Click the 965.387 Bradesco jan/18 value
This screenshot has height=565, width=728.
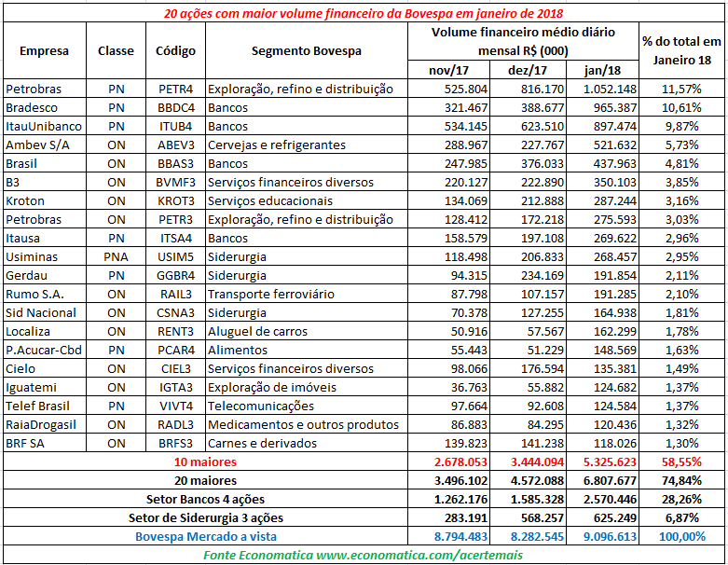coord(603,107)
